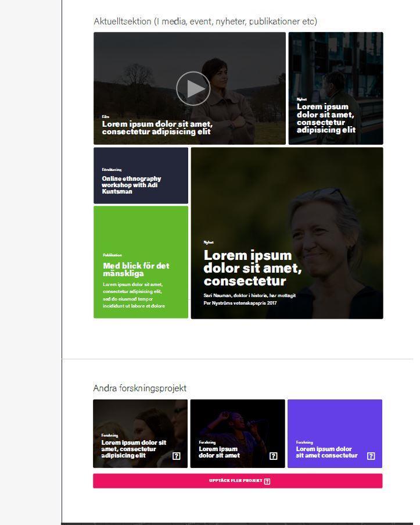Click the Andra forskningsprojekt heading
Viewport: 420px width, 525px height.
[x=140, y=388]
